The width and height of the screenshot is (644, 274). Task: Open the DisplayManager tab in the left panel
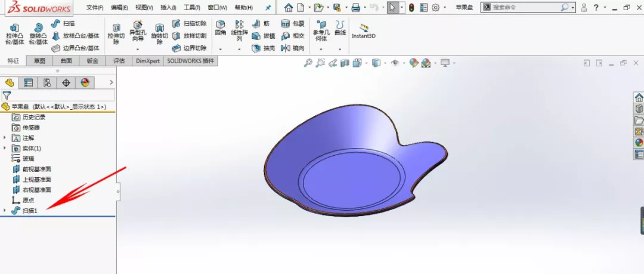pos(85,83)
